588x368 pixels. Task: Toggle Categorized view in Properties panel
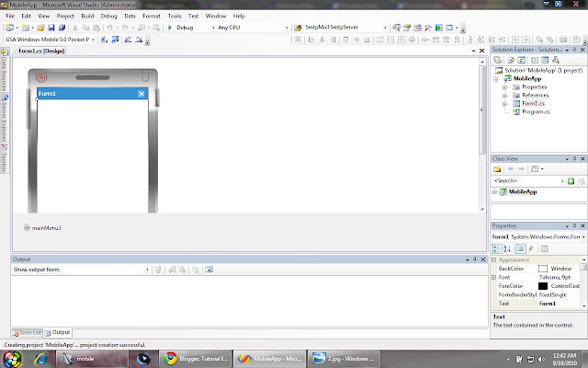(x=496, y=248)
